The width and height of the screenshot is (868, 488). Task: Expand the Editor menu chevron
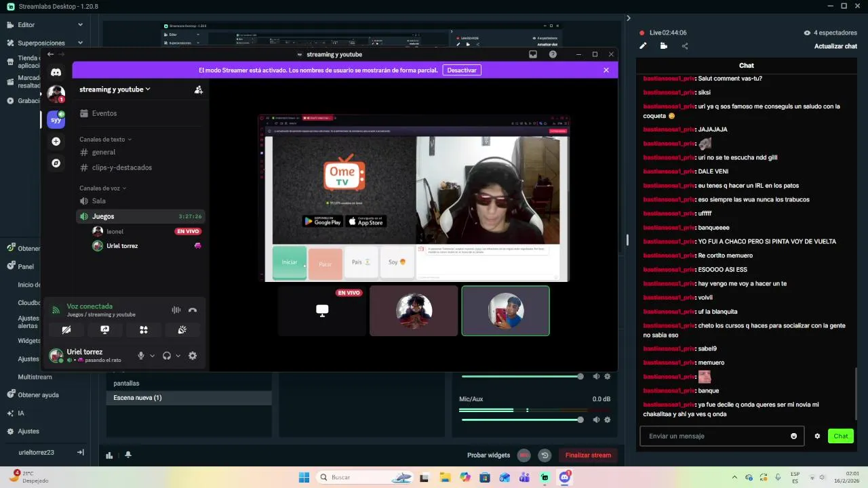[80, 25]
